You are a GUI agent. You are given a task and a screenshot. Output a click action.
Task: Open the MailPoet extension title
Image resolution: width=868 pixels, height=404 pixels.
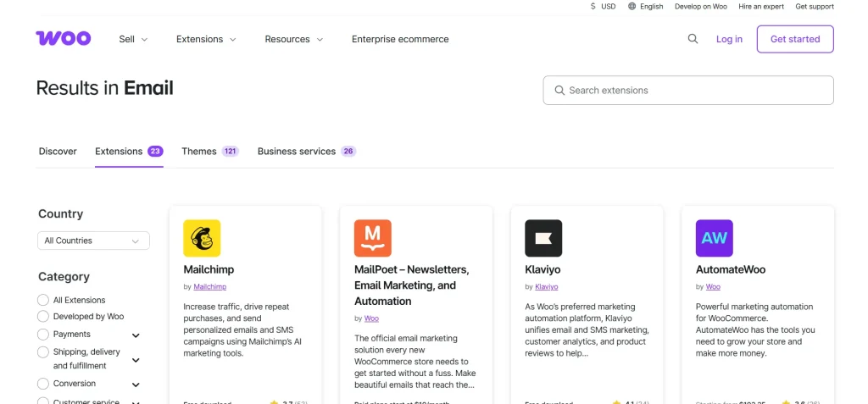click(x=411, y=285)
